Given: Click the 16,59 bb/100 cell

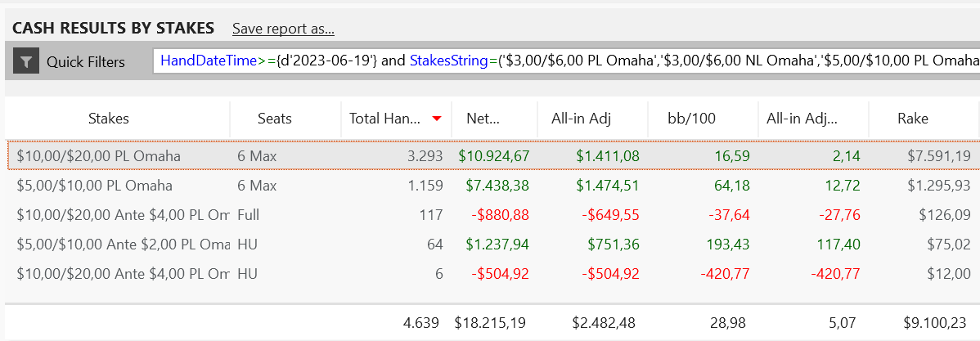Looking at the screenshot, I should (x=732, y=156).
